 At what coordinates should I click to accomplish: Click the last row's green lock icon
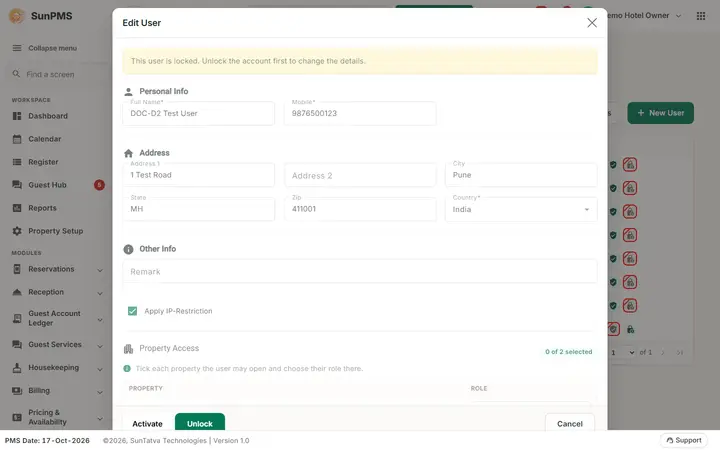pos(630,329)
